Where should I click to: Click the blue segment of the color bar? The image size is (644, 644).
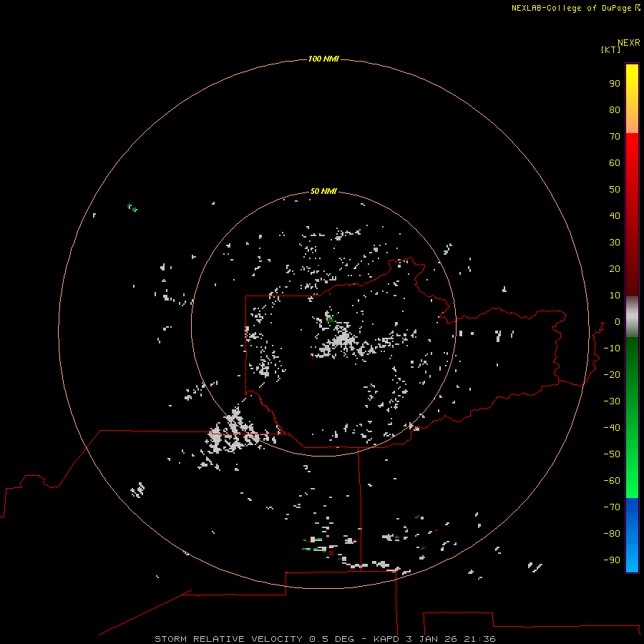(x=632, y=535)
